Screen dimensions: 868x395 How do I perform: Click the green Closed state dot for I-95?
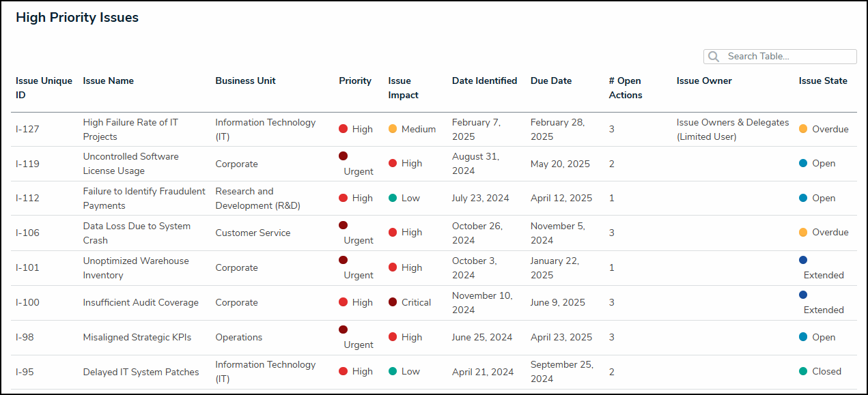(x=803, y=371)
